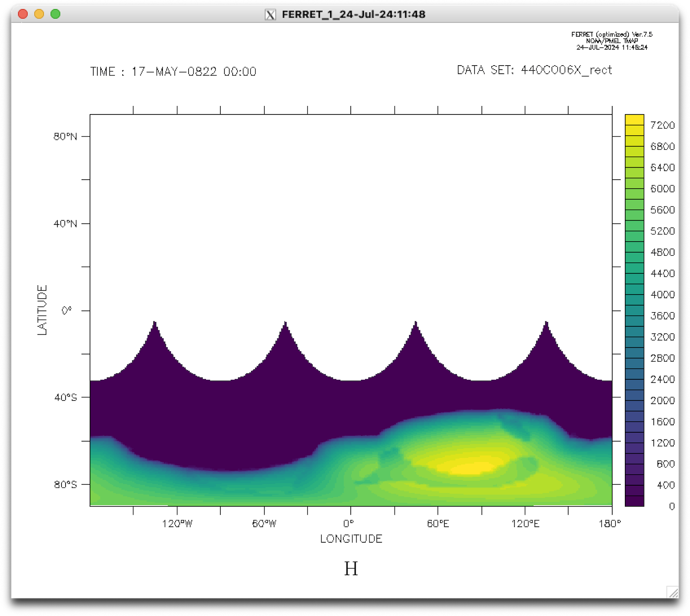Click the colorbar label 6400

tap(662, 168)
